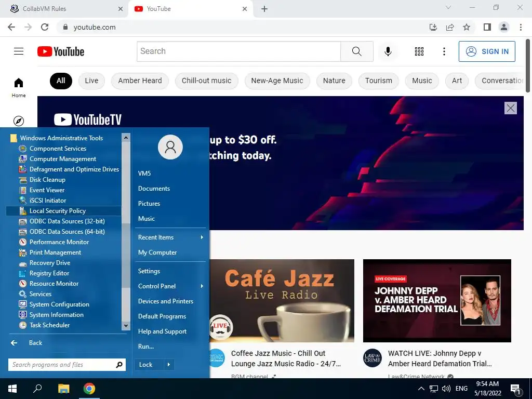Click the Lock button

(146, 365)
